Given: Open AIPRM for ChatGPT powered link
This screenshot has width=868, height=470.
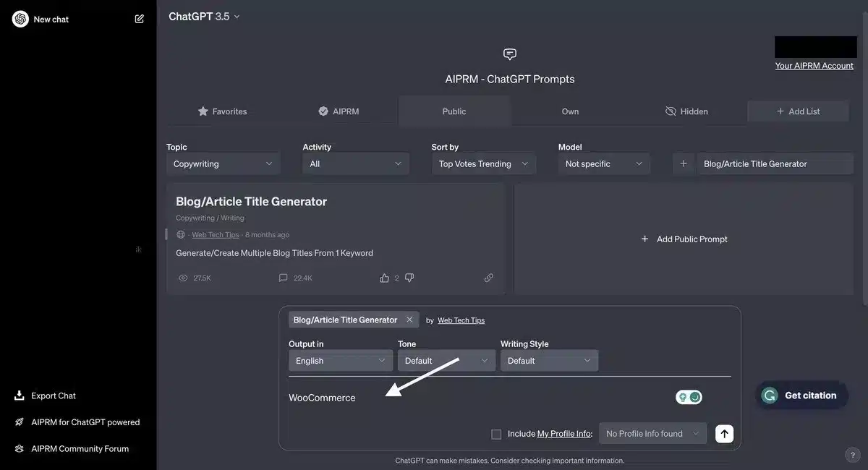Looking at the screenshot, I should [85, 422].
